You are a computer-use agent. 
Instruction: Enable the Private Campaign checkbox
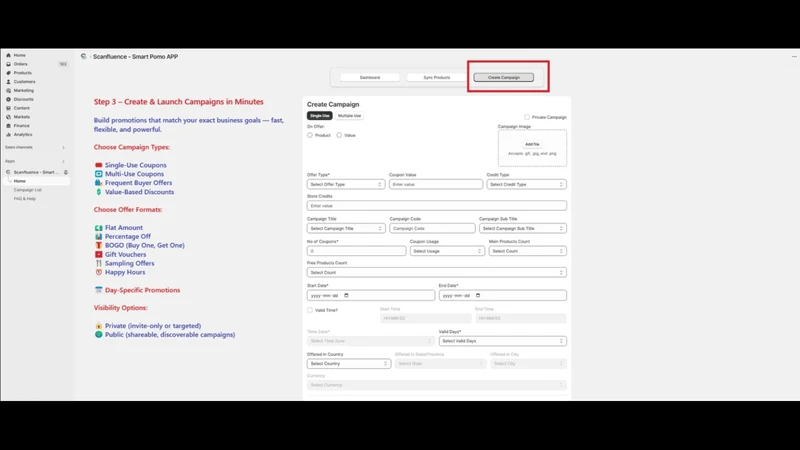tap(527, 117)
